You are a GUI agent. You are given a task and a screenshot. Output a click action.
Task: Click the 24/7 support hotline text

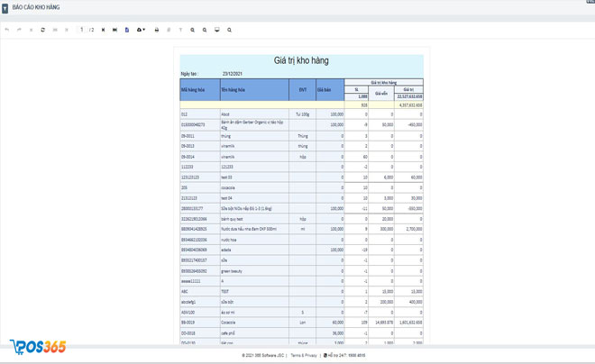(344, 355)
